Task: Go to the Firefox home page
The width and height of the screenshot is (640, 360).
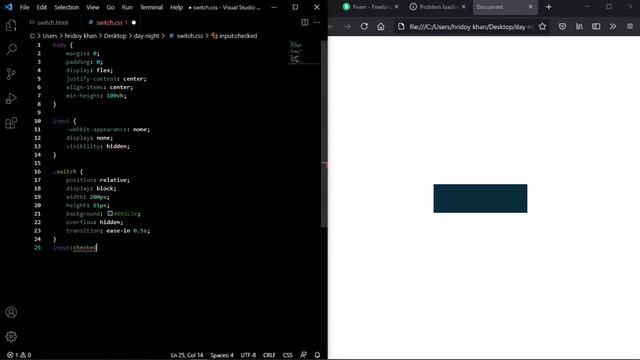Action: (x=380, y=27)
